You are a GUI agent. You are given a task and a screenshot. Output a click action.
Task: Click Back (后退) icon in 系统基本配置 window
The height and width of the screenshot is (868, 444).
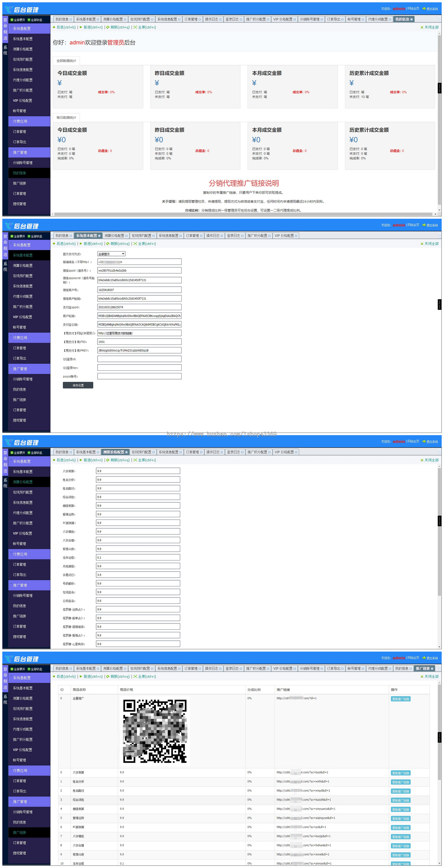coord(54,244)
